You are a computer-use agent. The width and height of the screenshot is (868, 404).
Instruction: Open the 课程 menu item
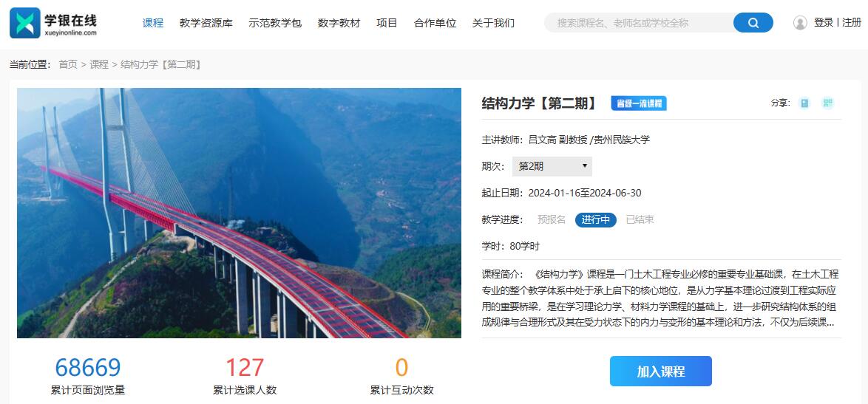tap(153, 23)
